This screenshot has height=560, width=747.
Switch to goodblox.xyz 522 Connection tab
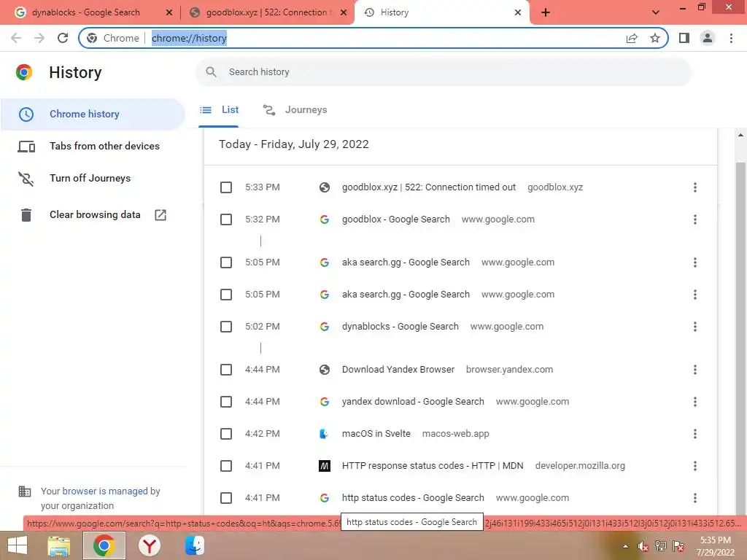click(x=267, y=12)
